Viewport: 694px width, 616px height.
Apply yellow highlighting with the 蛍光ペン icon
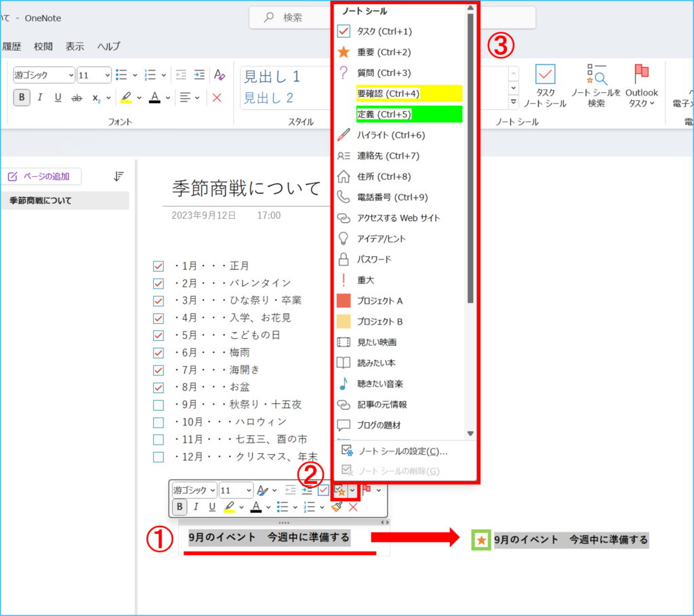coord(228,507)
